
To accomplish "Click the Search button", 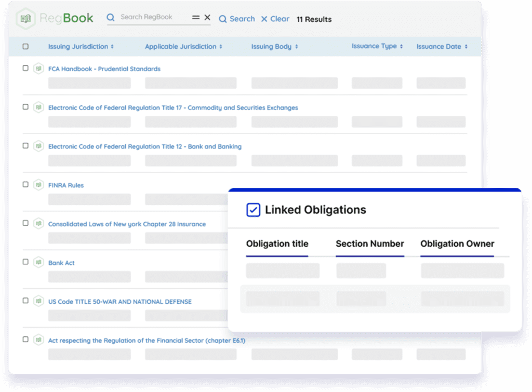I will coord(237,19).
